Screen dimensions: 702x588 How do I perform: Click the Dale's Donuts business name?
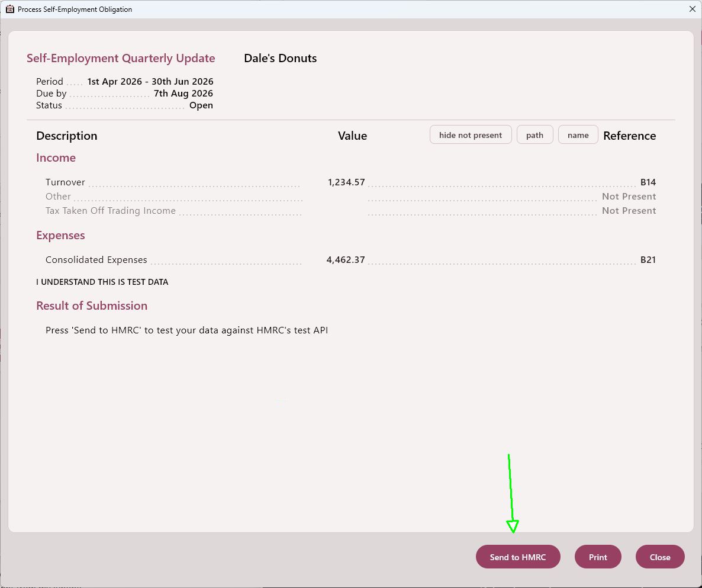pyautogui.click(x=280, y=58)
